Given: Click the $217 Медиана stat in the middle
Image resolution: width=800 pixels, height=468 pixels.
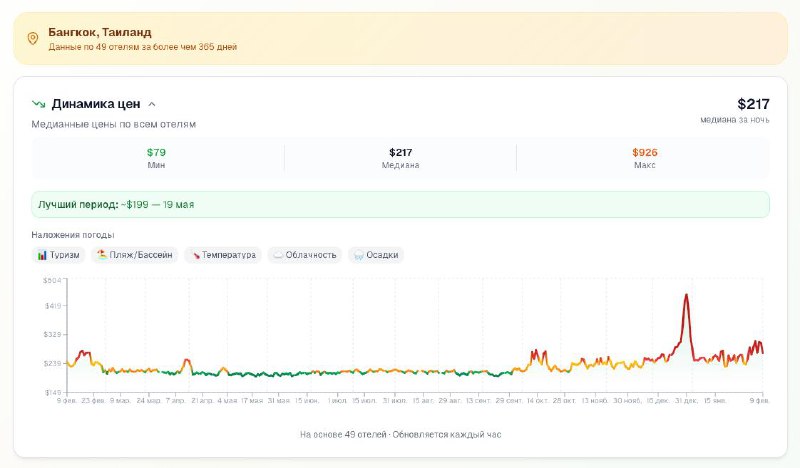Looking at the screenshot, I should (x=400, y=158).
